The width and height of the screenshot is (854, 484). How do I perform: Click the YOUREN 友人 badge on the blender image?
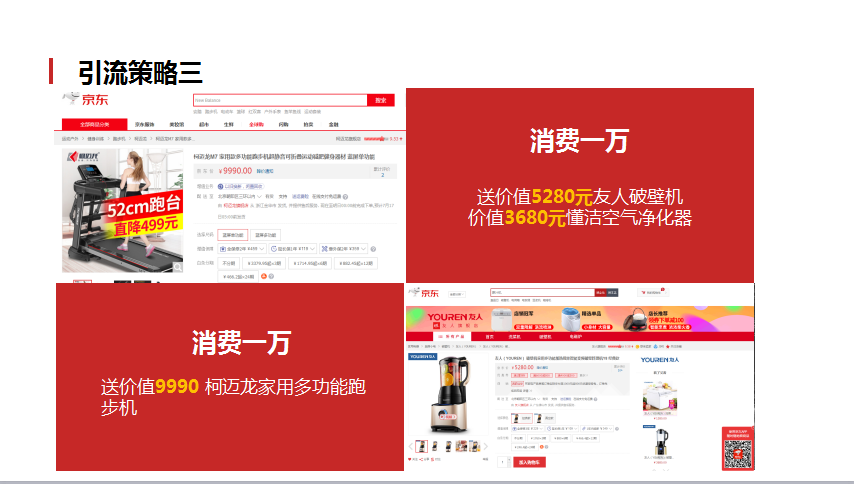coord(423,357)
